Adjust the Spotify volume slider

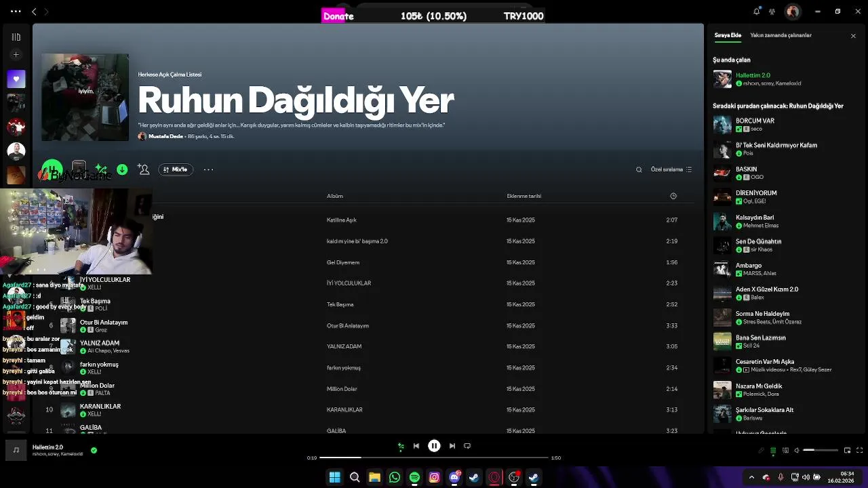821,450
